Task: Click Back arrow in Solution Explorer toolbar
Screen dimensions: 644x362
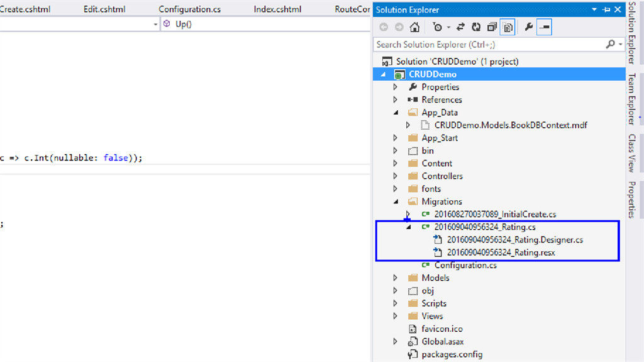Action: pyautogui.click(x=384, y=27)
